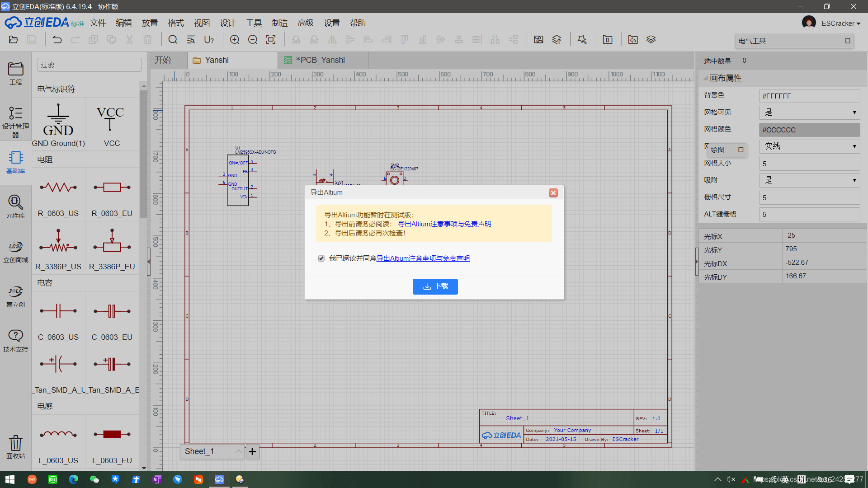Open the 设计管理器 design manager panel

point(15,122)
